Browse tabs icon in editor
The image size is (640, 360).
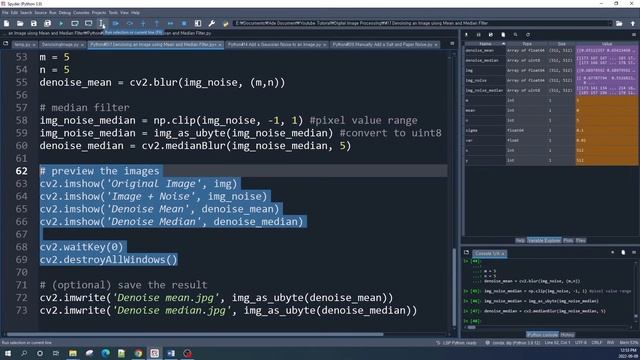[x=5, y=43]
